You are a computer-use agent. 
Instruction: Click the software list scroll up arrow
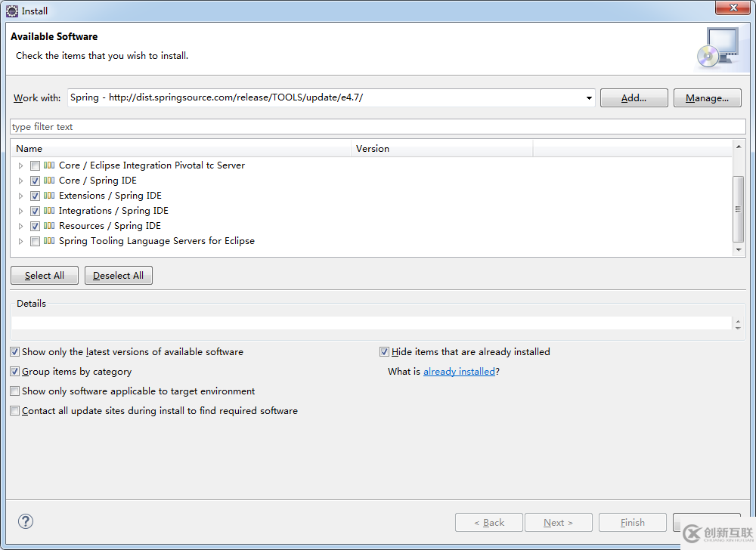[738, 147]
